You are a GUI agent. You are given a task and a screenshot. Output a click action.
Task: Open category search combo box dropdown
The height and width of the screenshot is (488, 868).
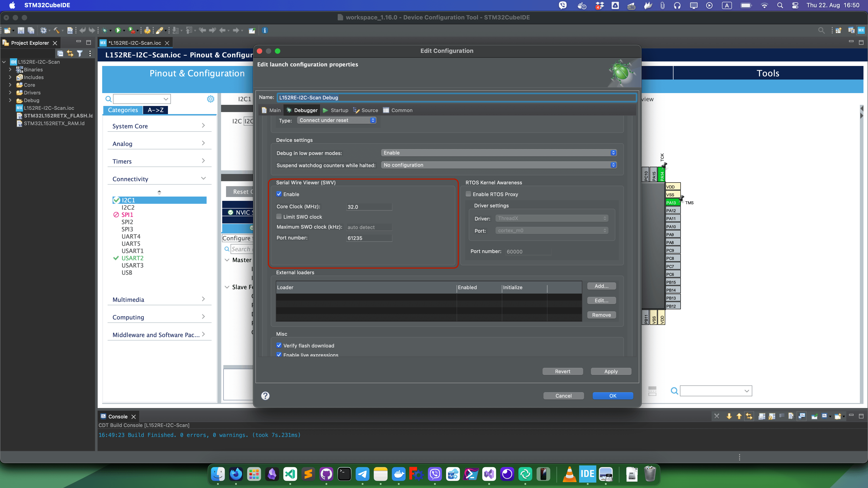pyautogui.click(x=166, y=99)
